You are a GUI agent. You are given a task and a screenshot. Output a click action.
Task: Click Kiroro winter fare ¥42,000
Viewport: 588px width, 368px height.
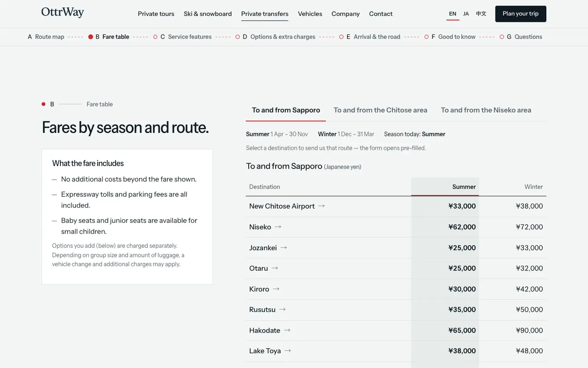click(529, 289)
